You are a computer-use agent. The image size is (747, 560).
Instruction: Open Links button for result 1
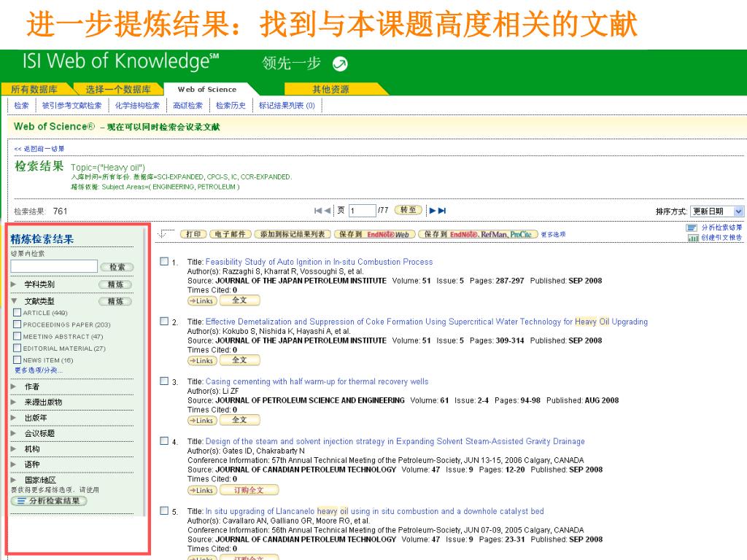[201, 300]
